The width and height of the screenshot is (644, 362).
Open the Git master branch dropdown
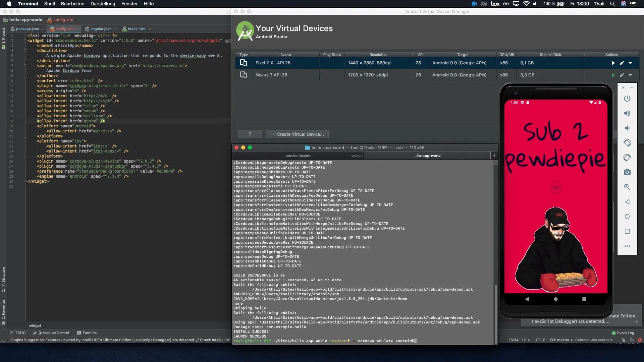point(561,340)
